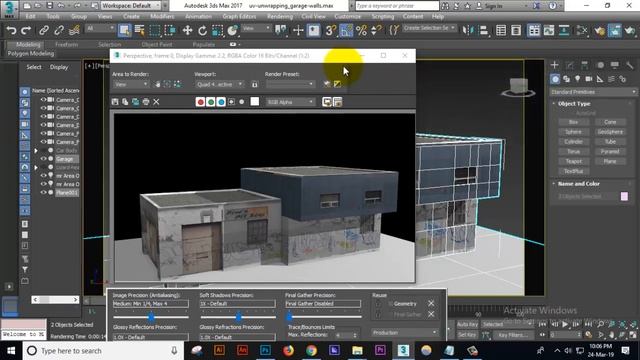Activate the Select and Rotate tool
The height and width of the screenshot is (360, 640).
[202, 31]
